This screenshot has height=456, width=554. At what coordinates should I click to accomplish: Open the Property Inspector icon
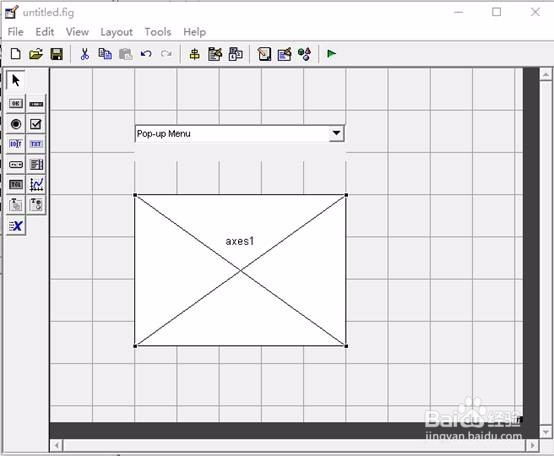click(x=284, y=54)
